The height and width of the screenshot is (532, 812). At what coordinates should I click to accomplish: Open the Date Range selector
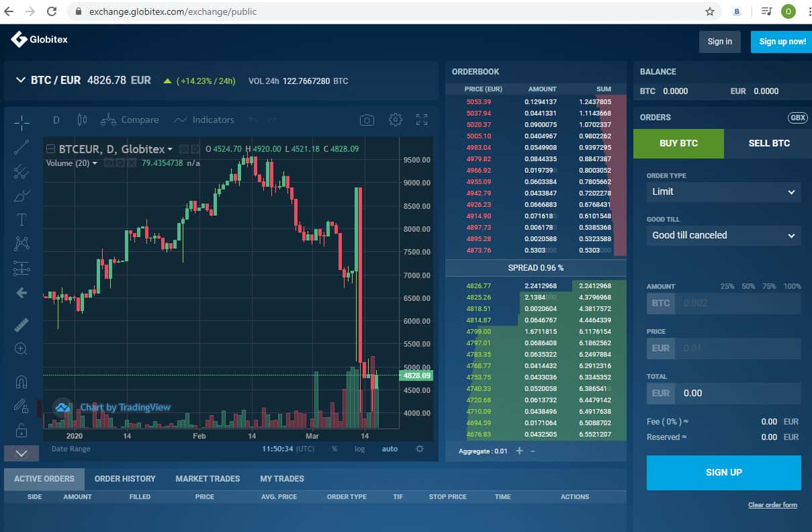71,449
